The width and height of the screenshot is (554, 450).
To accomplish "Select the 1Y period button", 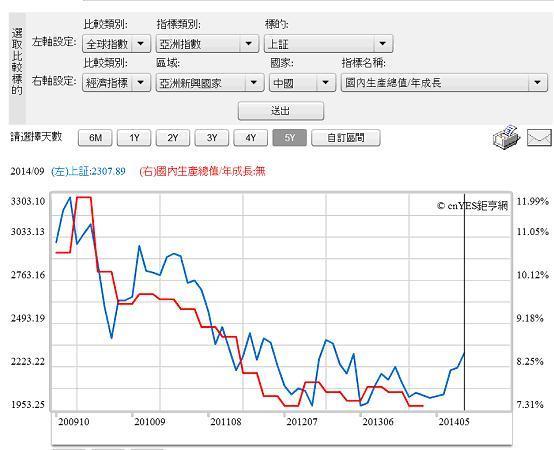I will point(134,137).
